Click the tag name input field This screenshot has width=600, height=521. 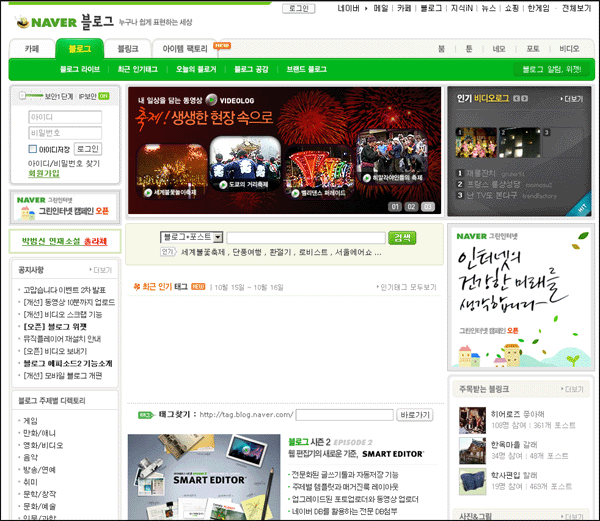pos(344,415)
